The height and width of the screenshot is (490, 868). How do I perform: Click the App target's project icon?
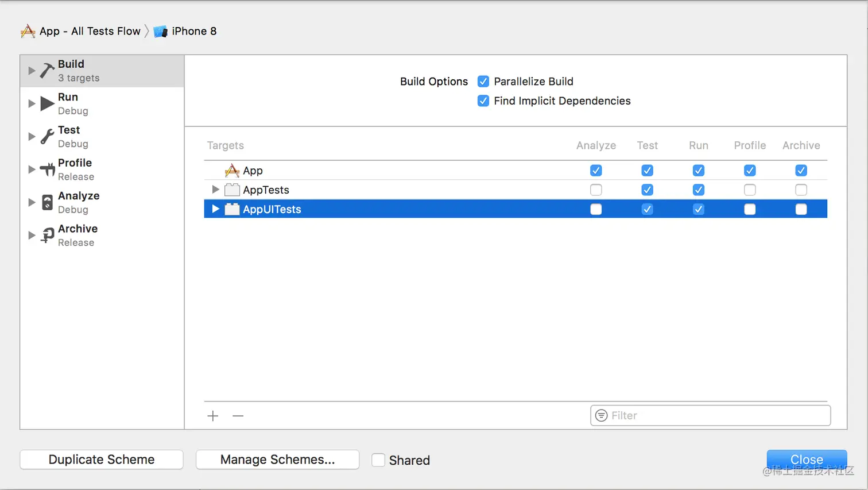232,170
